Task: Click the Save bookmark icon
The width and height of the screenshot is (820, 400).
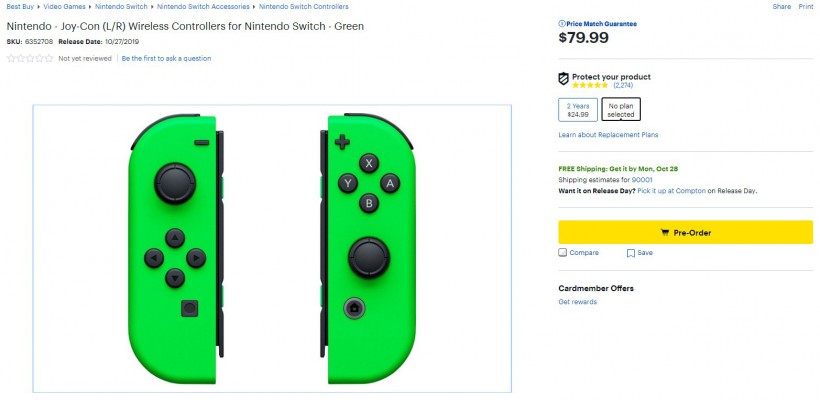Action: pyautogui.click(x=631, y=253)
